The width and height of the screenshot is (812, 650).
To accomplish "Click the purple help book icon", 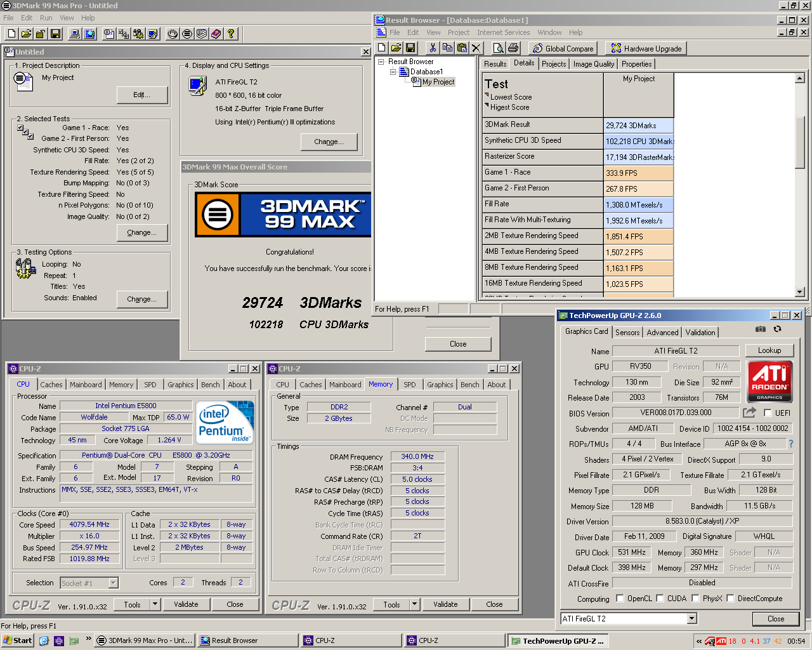I will click(x=216, y=34).
